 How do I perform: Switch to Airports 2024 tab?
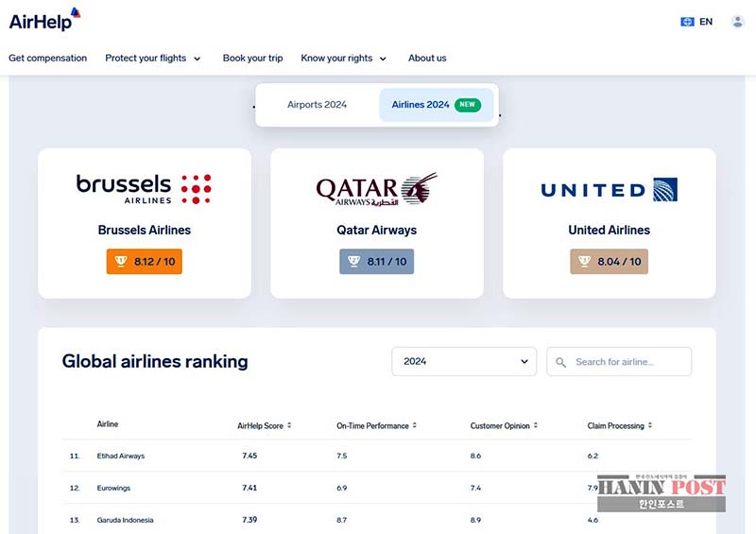tap(317, 105)
